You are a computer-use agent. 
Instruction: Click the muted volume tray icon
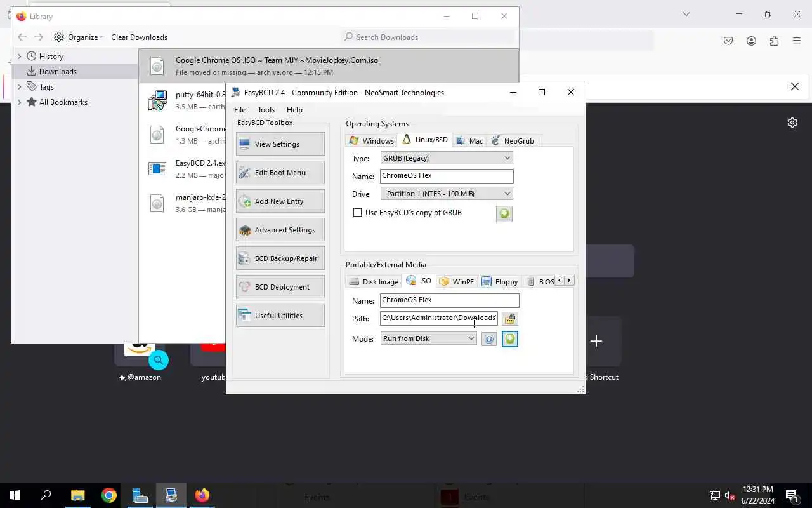tap(730, 496)
